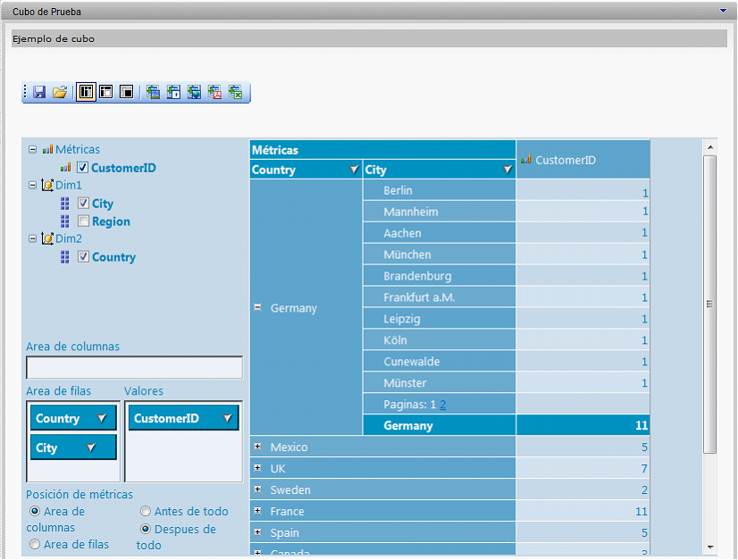
Task: Select the 'Area de filas' radio option
Action: [x=34, y=544]
